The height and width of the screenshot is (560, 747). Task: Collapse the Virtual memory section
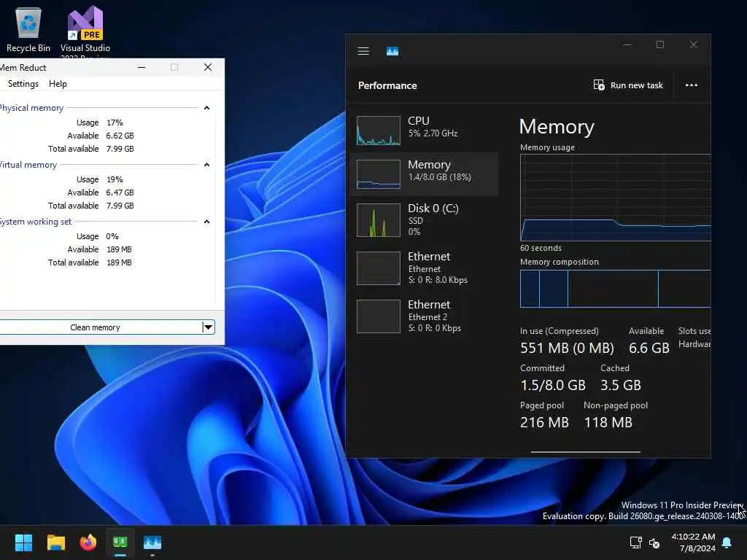tap(206, 165)
